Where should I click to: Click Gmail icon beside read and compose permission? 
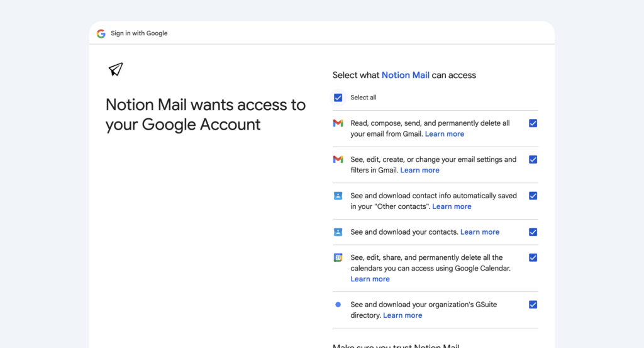[338, 123]
